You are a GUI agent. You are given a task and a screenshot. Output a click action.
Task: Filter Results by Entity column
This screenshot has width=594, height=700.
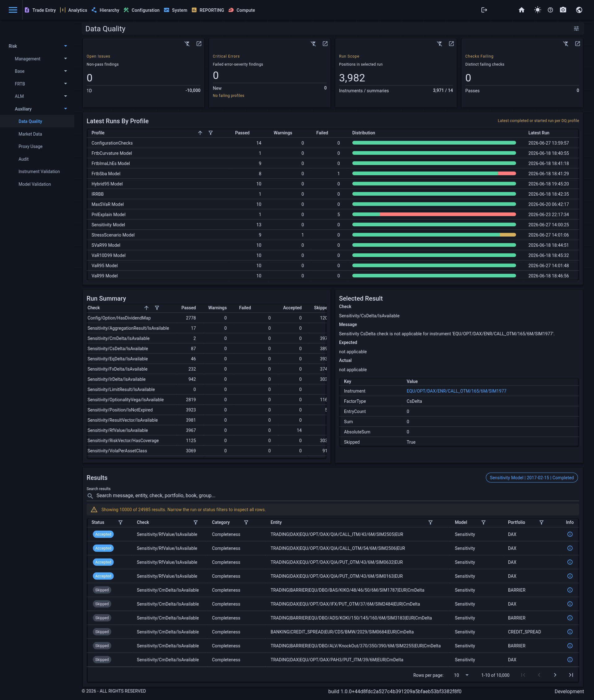(x=430, y=522)
